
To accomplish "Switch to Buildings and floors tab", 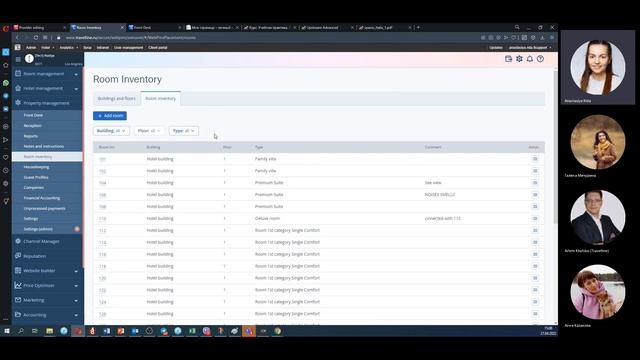I will (x=117, y=98).
